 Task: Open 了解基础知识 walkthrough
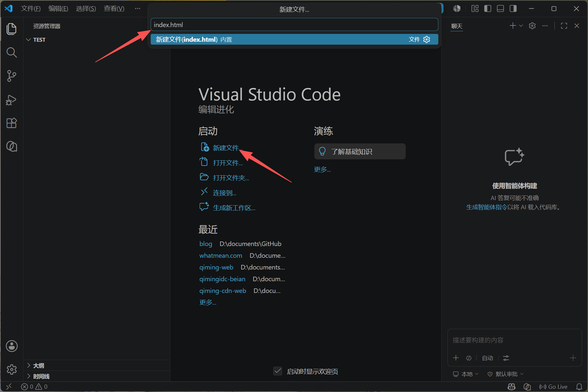(x=360, y=152)
